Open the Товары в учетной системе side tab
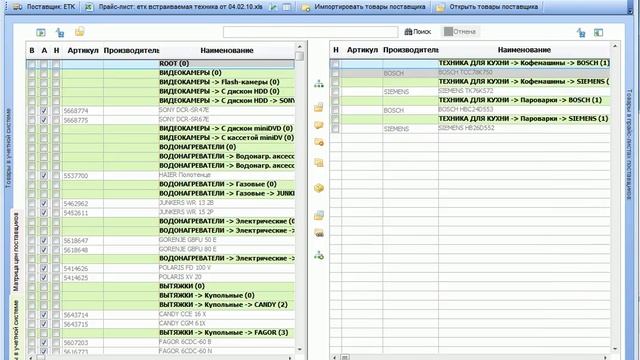This screenshot has height=360, width=640. click(9, 149)
